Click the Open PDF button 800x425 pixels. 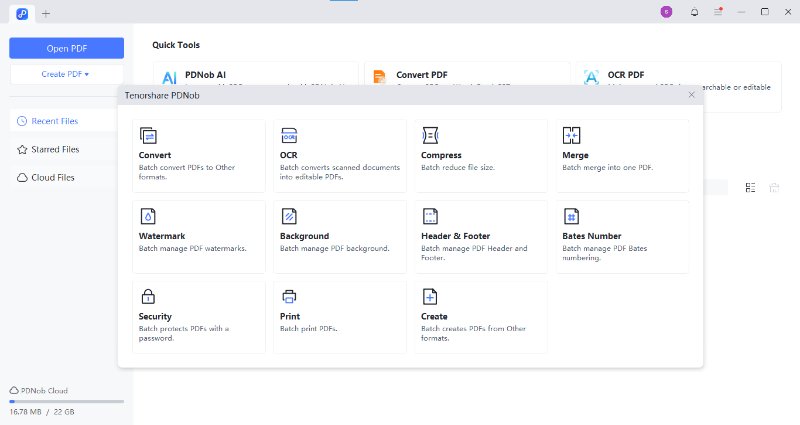[x=66, y=48]
